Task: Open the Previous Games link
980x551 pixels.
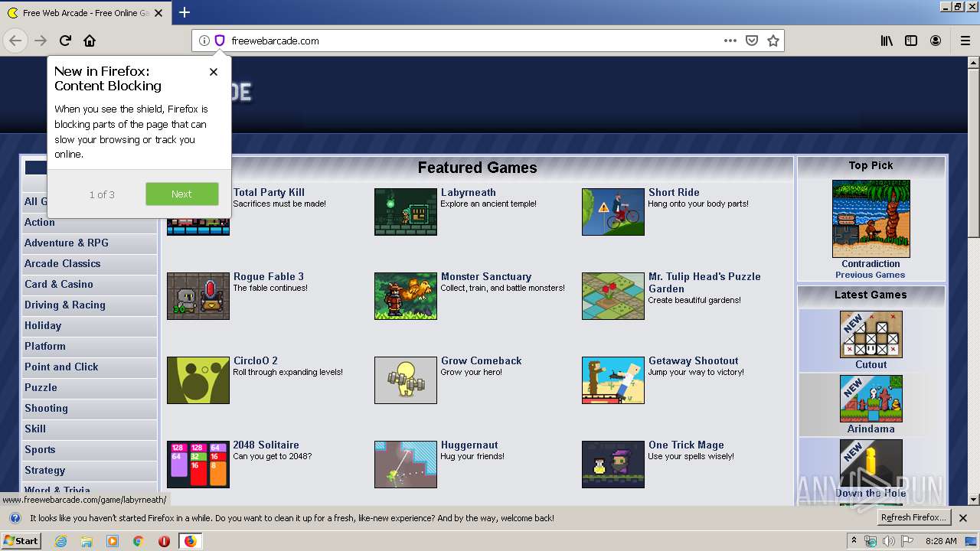Action: point(871,275)
